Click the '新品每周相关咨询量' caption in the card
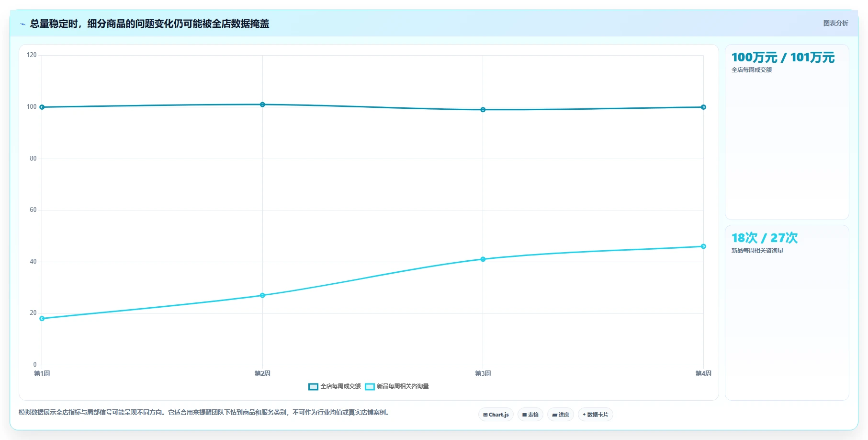 [x=757, y=251]
